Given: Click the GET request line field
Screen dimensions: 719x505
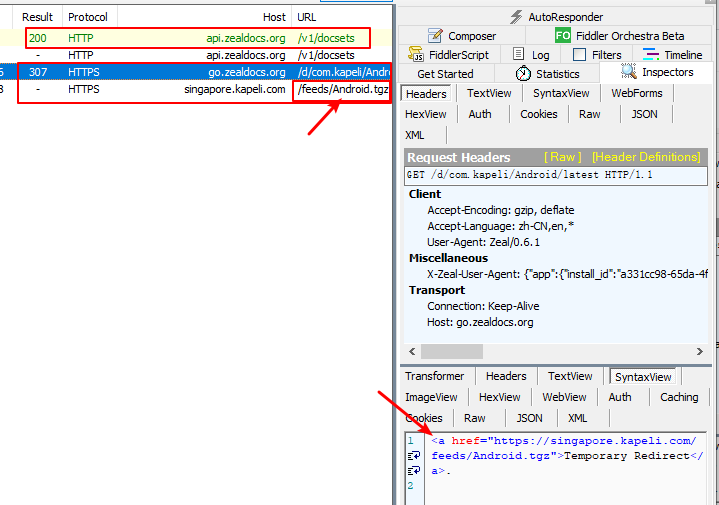Looking at the screenshot, I should coord(556,175).
